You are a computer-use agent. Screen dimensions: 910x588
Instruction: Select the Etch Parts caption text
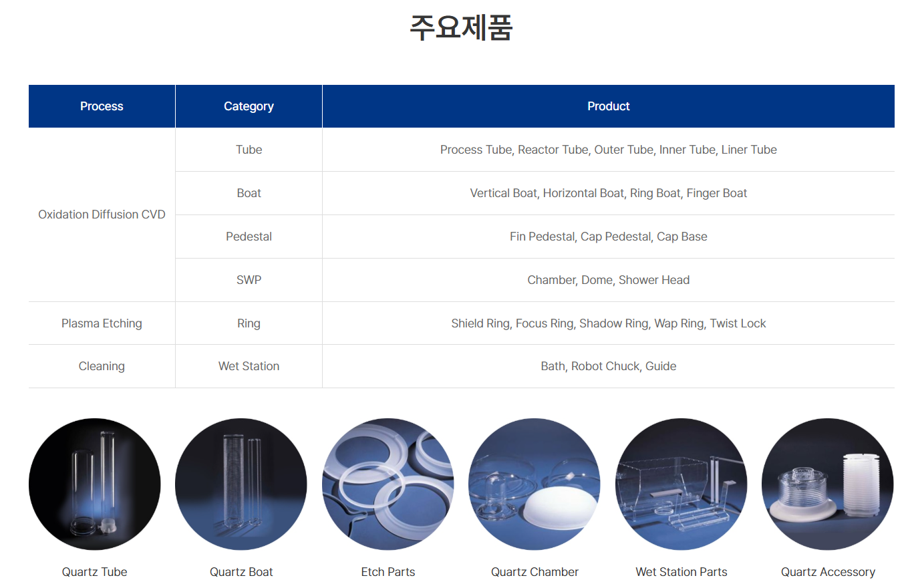[388, 572]
